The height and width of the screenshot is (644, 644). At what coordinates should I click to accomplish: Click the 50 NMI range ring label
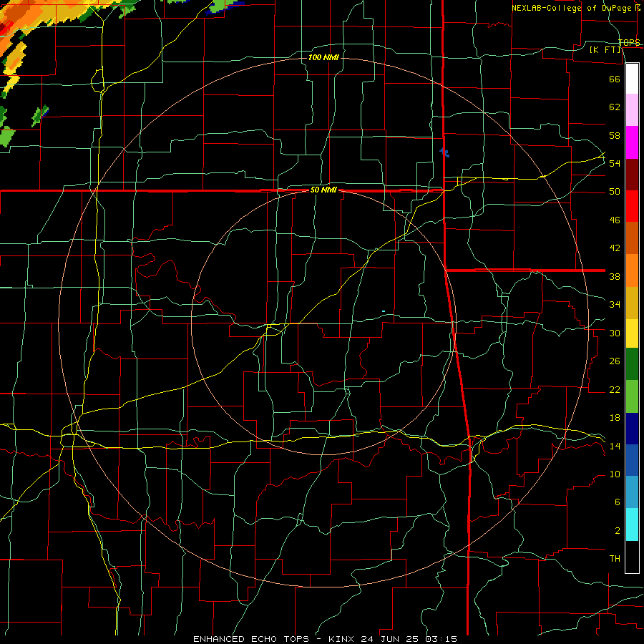pyautogui.click(x=323, y=190)
